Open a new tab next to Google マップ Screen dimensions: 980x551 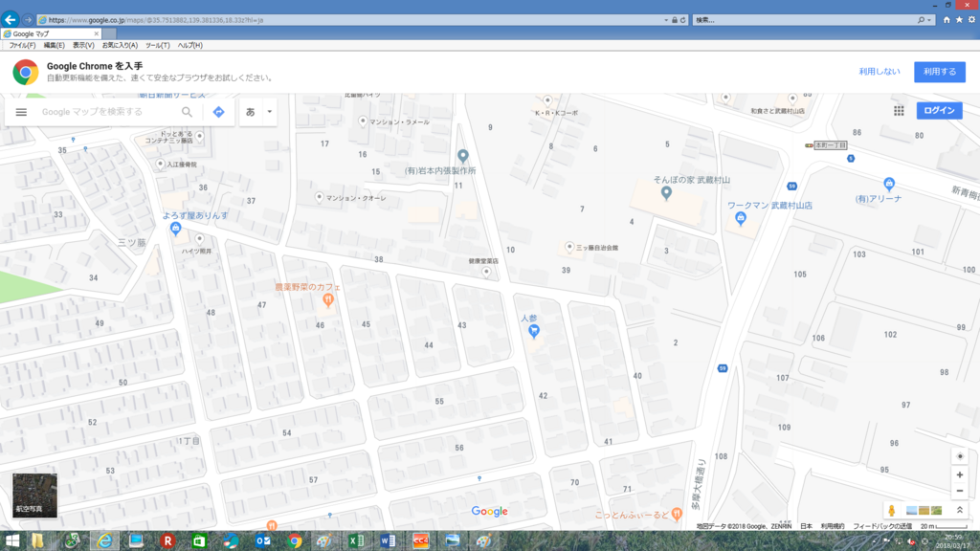(x=109, y=33)
